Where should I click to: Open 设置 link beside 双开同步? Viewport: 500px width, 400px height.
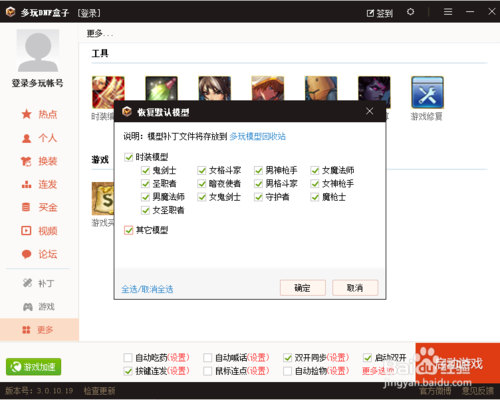pos(338,358)
